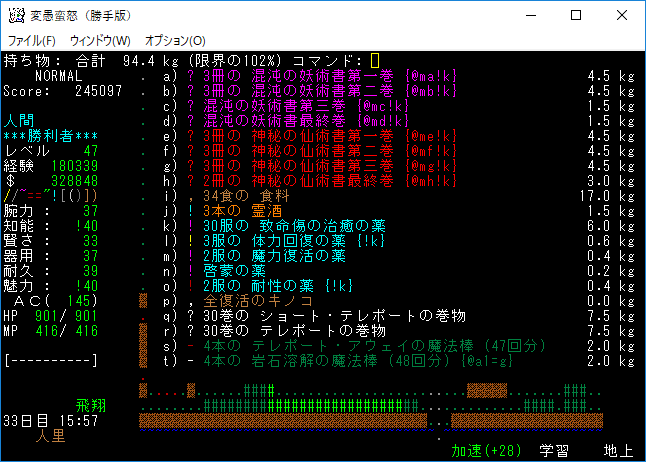Viewport: 646px width, 462px height.
Task: Click the 加速(+28) status indicator
Action: coord(488,451)
